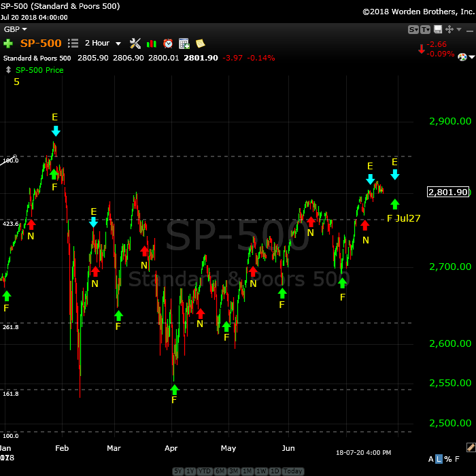
Task: Zoom chart to 1D range
Action: 275,471
